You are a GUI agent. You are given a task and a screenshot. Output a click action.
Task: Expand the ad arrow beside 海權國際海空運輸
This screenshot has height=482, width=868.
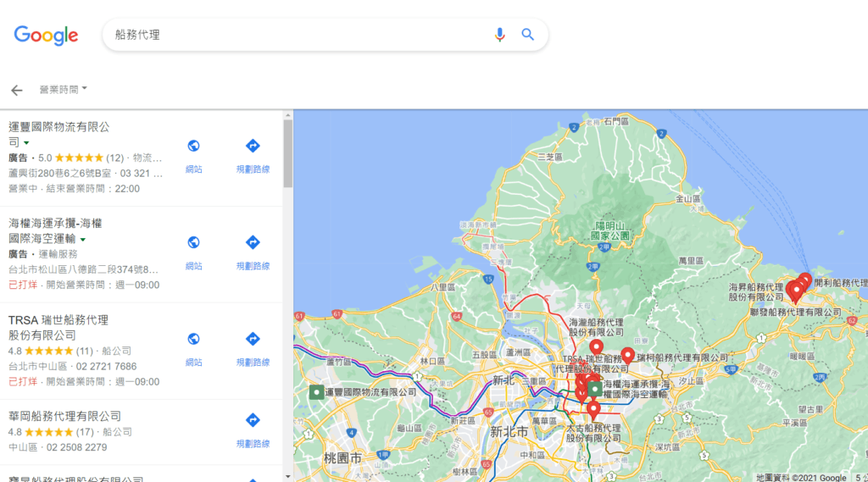click(83, 240)
